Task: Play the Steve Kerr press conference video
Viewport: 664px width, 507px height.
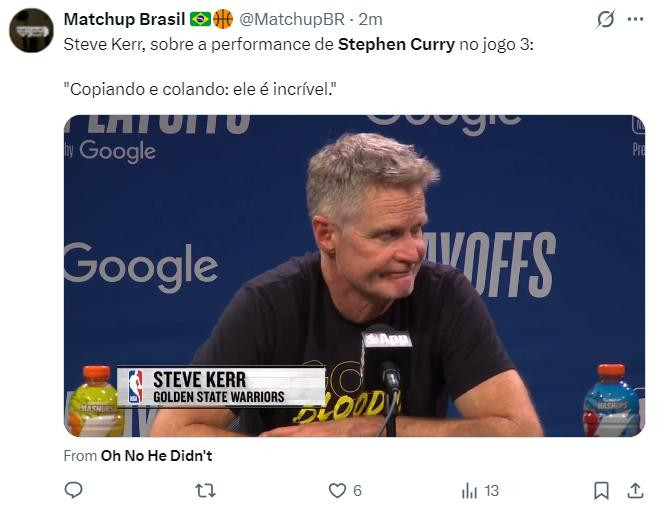Action: tap(354, 276)
